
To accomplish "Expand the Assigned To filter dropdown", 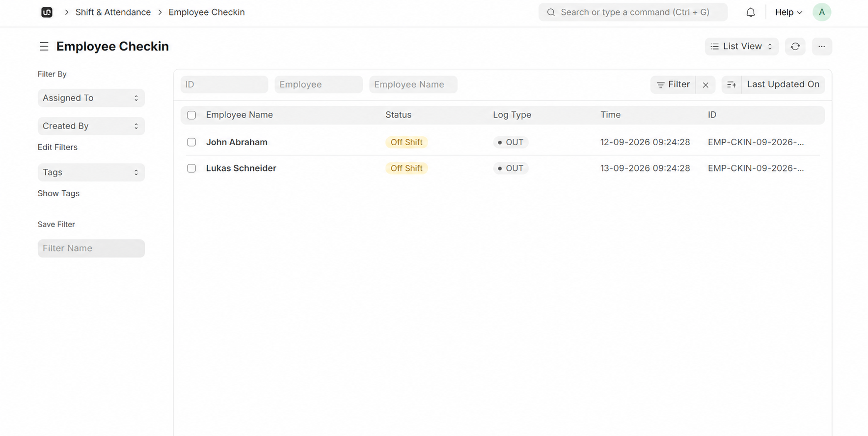I will [91, 98].
